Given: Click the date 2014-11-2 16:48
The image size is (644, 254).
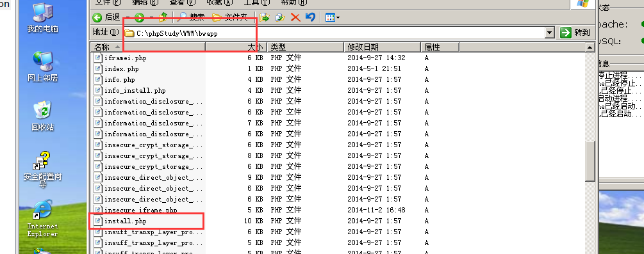Looking at the screenshot, I should (376, 210).
